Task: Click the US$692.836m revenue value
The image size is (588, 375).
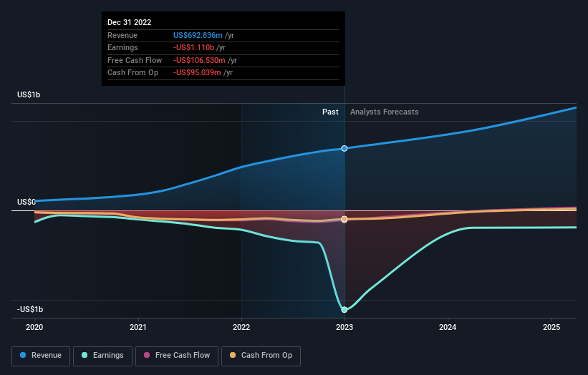Action: click(x=198, y=35)
